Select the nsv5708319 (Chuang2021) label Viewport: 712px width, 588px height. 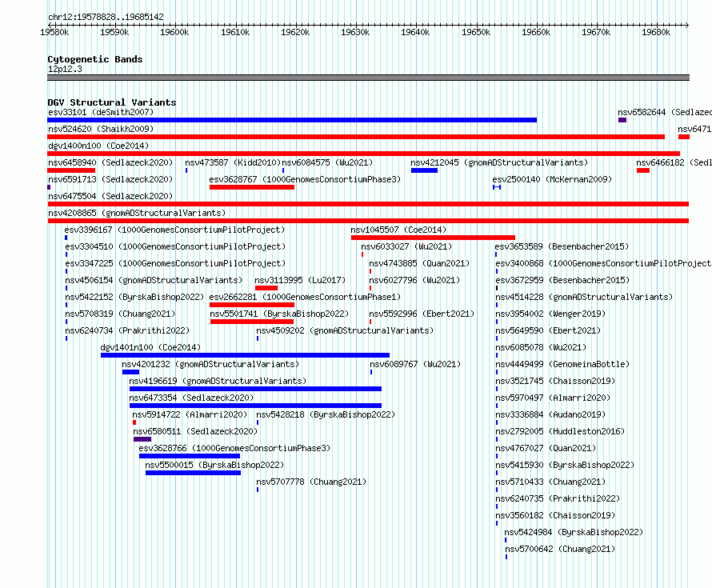[x=120, y=314]
